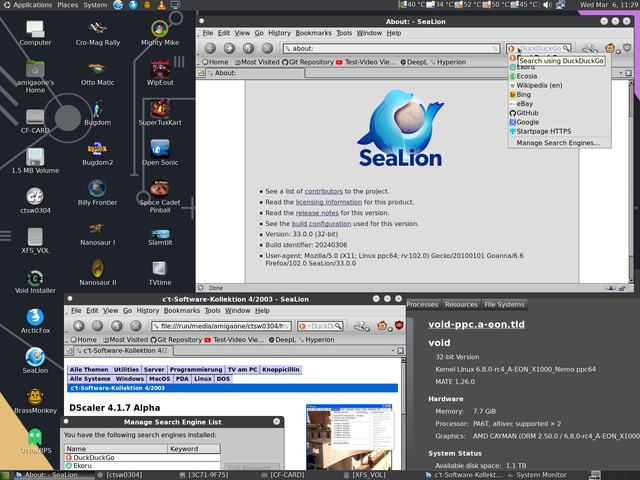The width and height of the screenshot is (640, 480).
Task: Click Stop button in About SeaLion toolbar
Action: click(267, 48)
